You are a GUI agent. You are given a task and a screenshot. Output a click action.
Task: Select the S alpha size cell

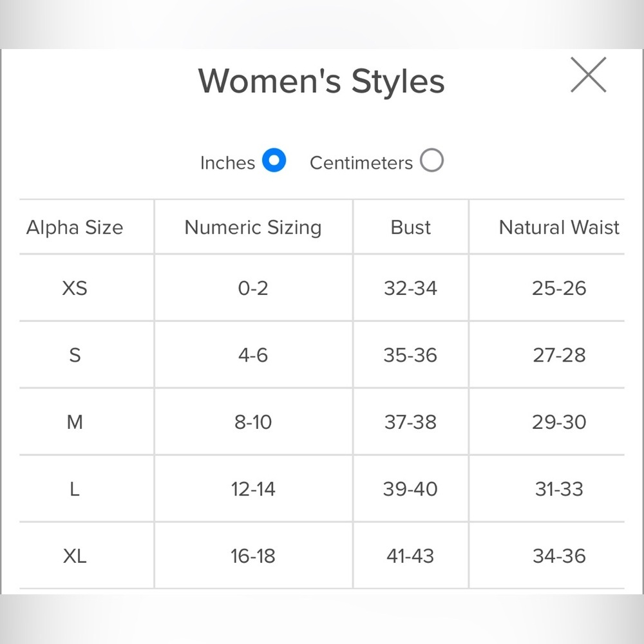[75, 355]
